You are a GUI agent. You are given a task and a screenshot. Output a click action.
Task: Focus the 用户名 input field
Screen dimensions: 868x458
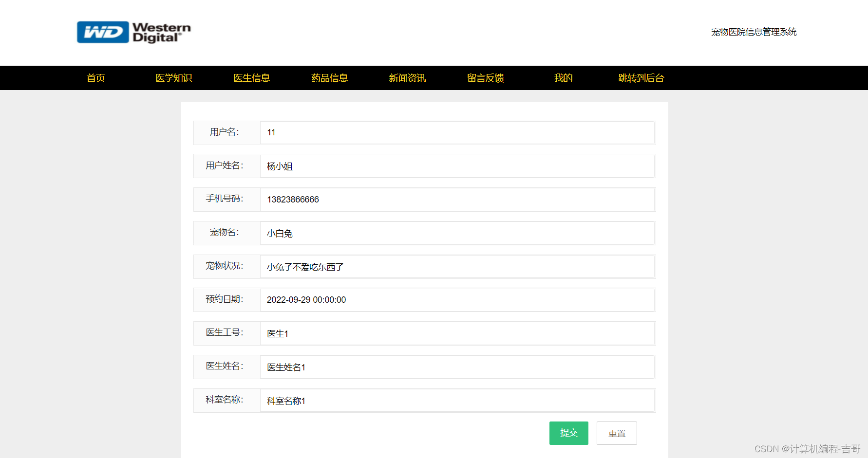point(457,132)
